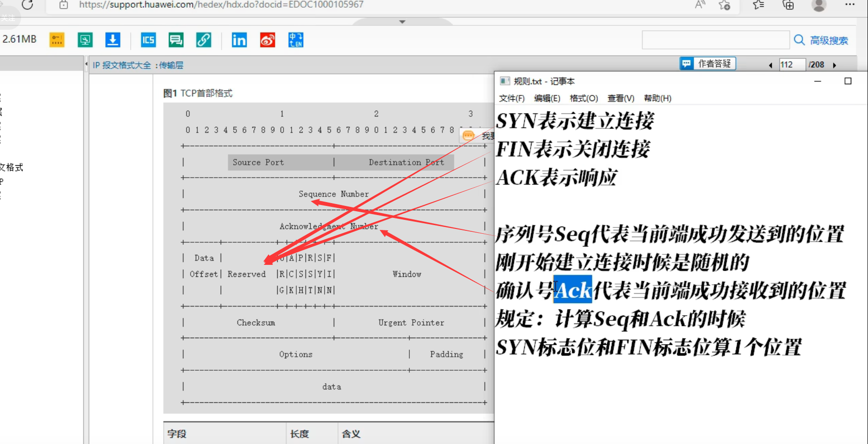Share to Weibo icon
Image resolution: width=868 pixels, height=444 pixels.
(268, 40)
